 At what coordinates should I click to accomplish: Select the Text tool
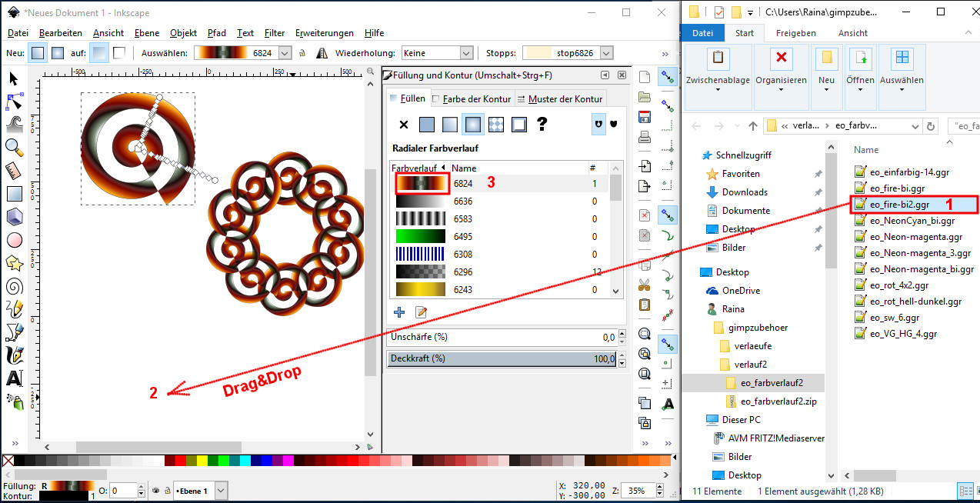click(x=14, y=378)
